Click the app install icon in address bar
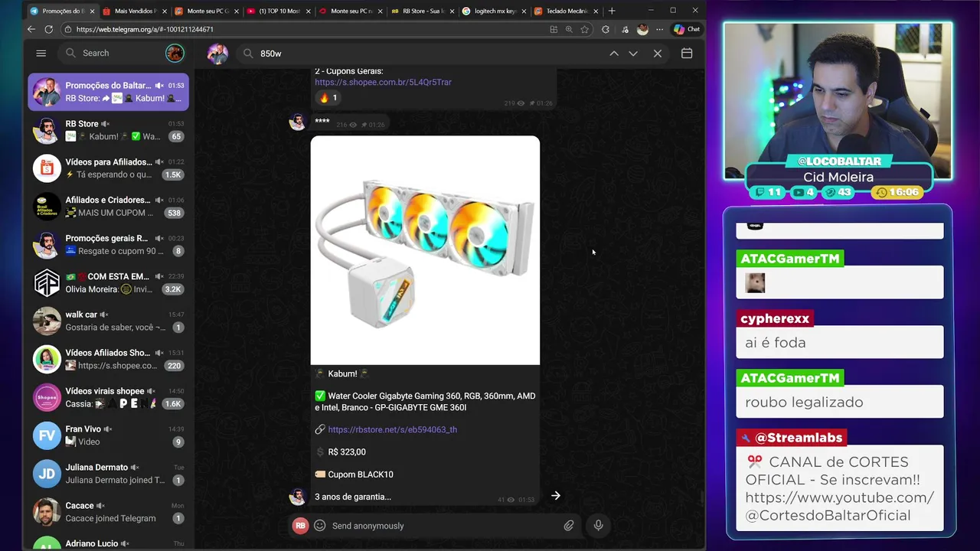The width and height of the screenshot is (980, 551). (x=554, y=29)
